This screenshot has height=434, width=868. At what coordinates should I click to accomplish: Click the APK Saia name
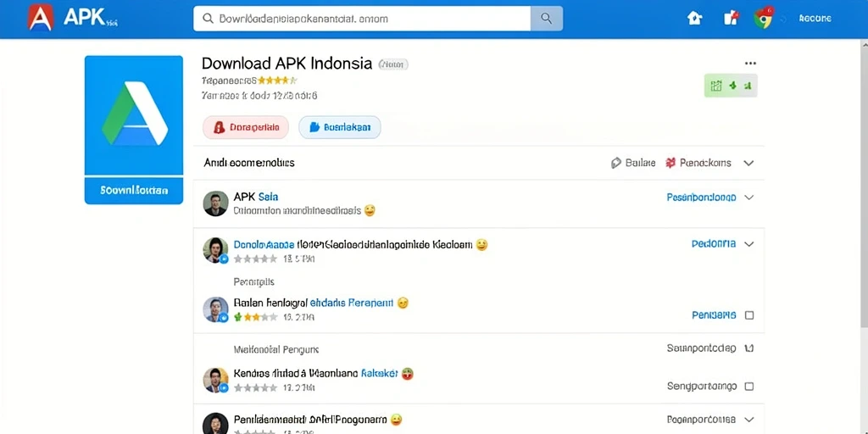click(256, 197)
